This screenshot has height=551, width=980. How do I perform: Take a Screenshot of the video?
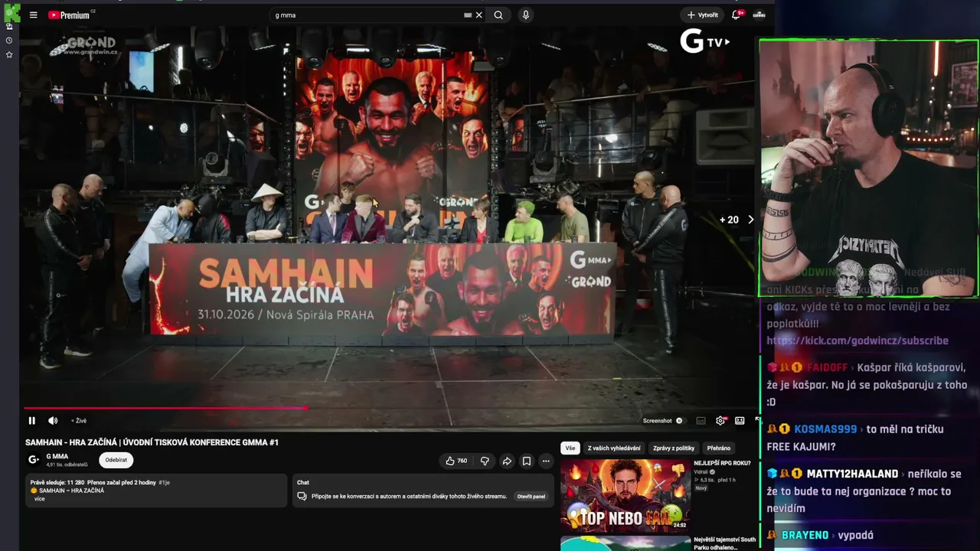pyautogui.click(x=658, y=421)
